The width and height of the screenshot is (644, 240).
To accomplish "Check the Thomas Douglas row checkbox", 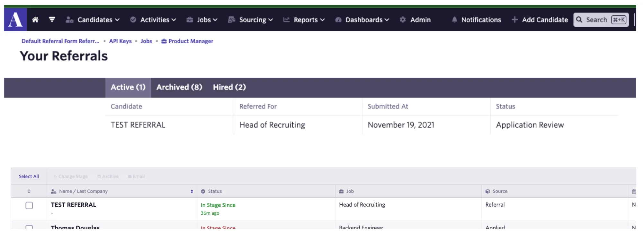I will point(29,227).
